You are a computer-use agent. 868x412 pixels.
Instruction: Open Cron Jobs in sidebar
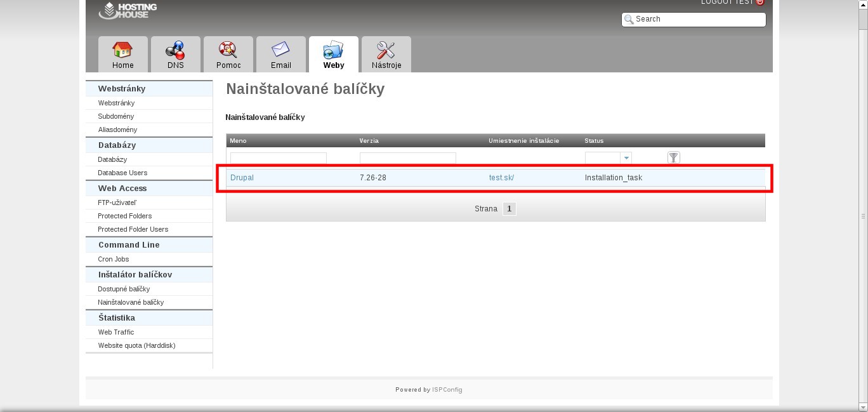[x=114, y=259]
